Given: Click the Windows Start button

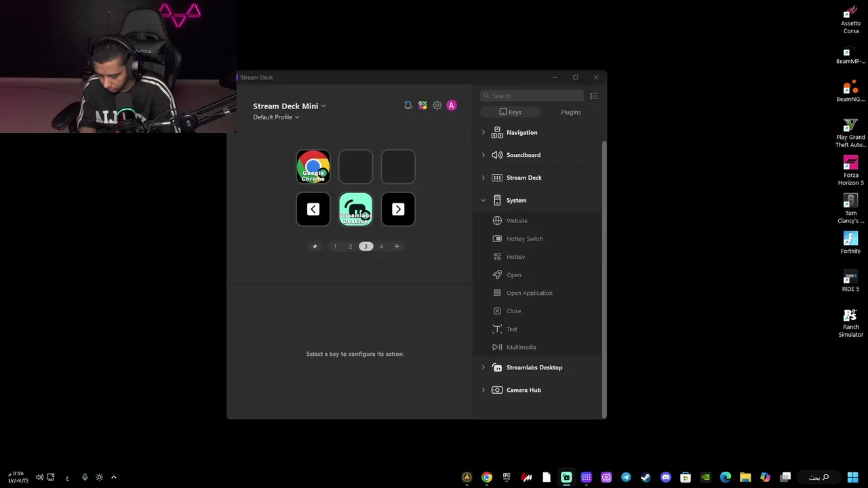Looking at the screenshot, I should [x=852, y=477].
